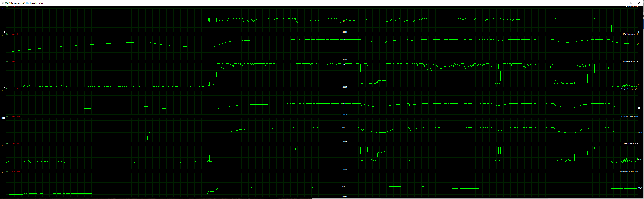Image resolution: width=644 pixels, height=199 pixels.
Task: Click the Afterburner jet icon in title bar
Action: click(x=2, y=3)
